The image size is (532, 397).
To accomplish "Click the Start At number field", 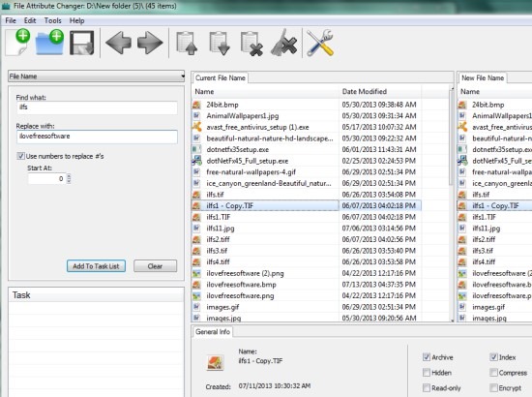I will point(47,178).
